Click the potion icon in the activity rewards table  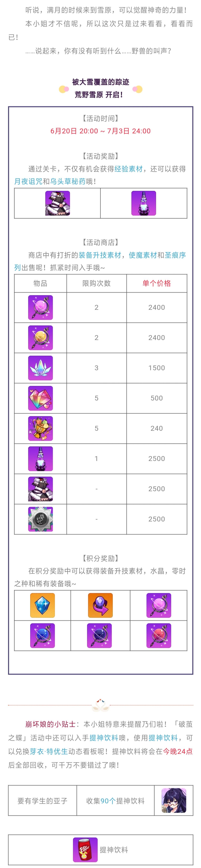coord(143,203)
